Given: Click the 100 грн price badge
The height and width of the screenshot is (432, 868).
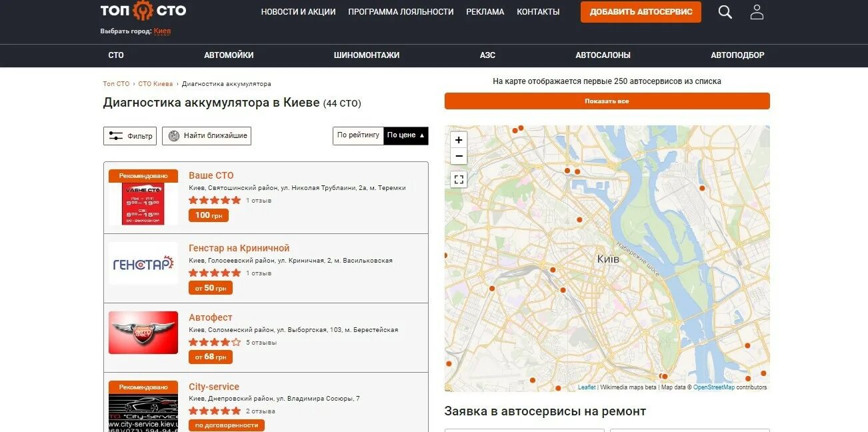Looking at the screenshot, I should (209, 215).
